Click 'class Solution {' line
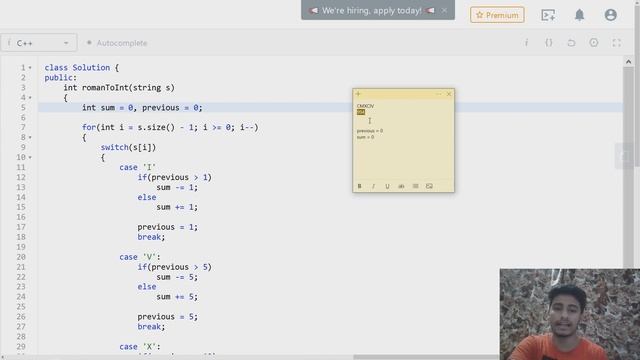 tap(82, 68)
